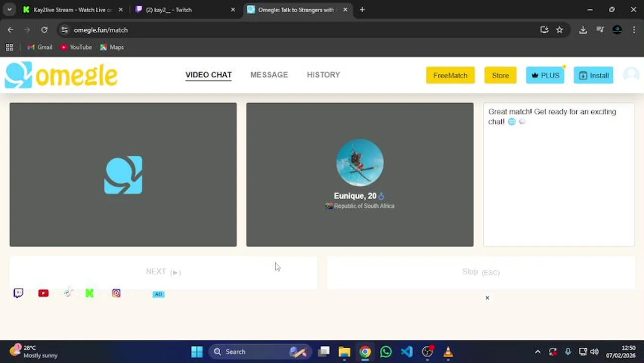Click the blue AD badge
Viewport: 644px width, 363px height.
coord(158,294)
